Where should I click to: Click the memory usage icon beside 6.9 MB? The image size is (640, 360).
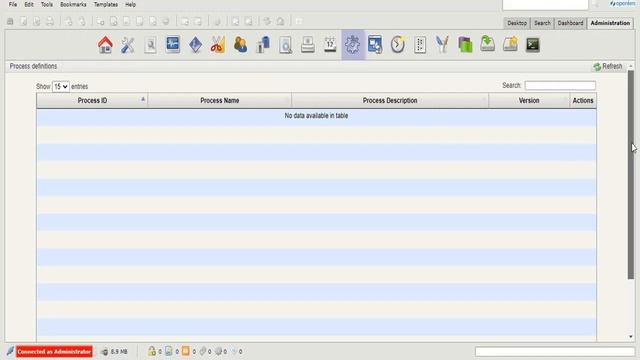105,351
